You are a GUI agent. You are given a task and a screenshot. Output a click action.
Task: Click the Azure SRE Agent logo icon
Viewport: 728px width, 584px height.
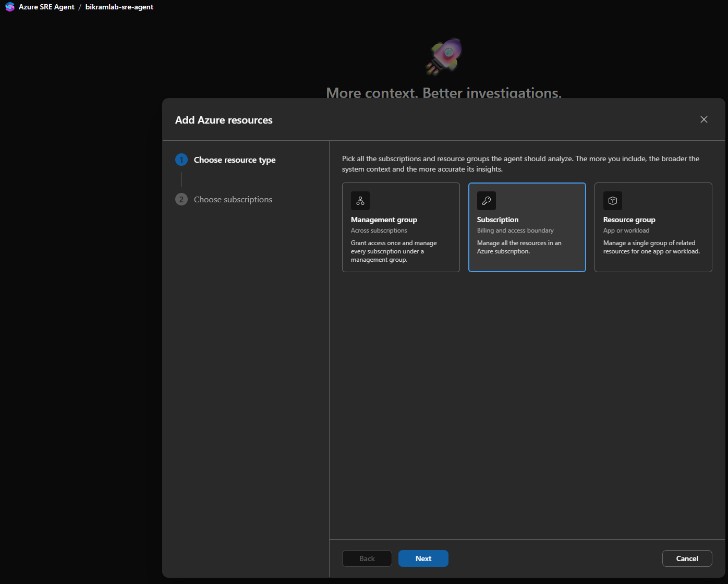(x=9, y=7)
